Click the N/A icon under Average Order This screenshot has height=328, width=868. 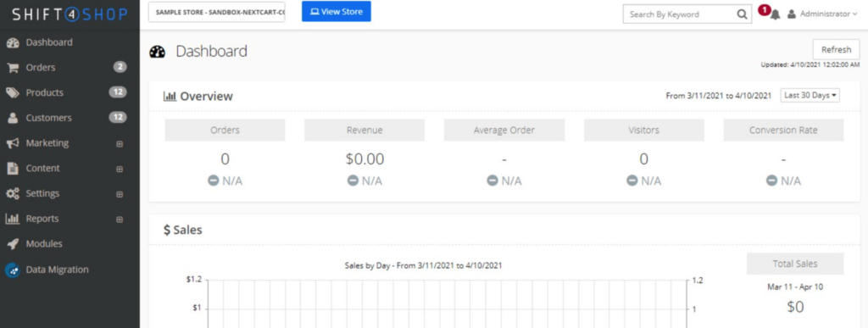(492, 181)
